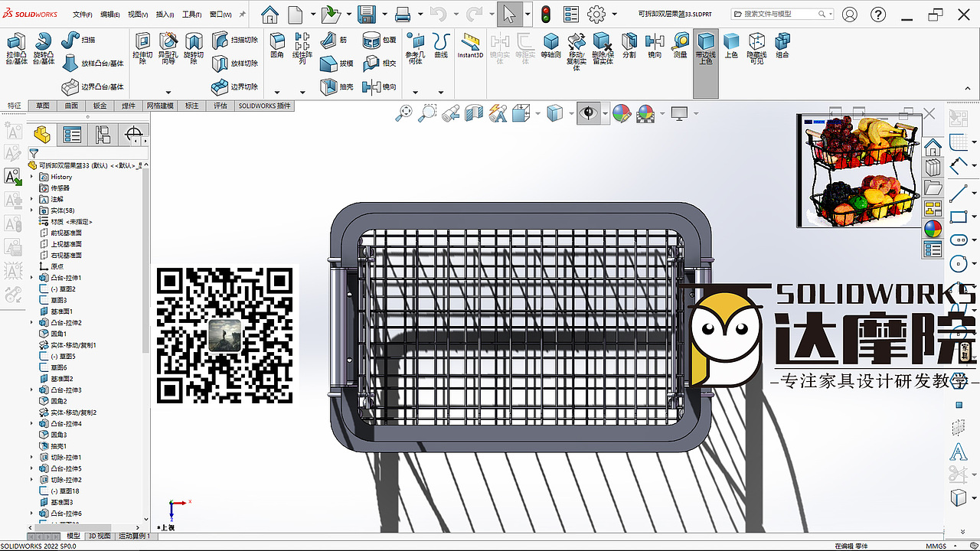
Task: Pin the SOLIDWORKS menu bar
Action: point(243,14)
